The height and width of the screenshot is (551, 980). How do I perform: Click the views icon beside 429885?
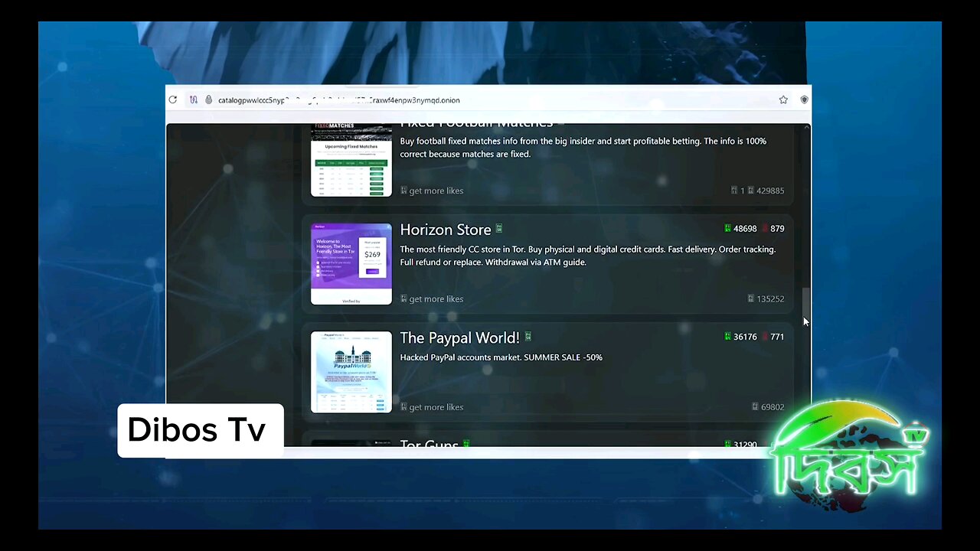[751, 191]
